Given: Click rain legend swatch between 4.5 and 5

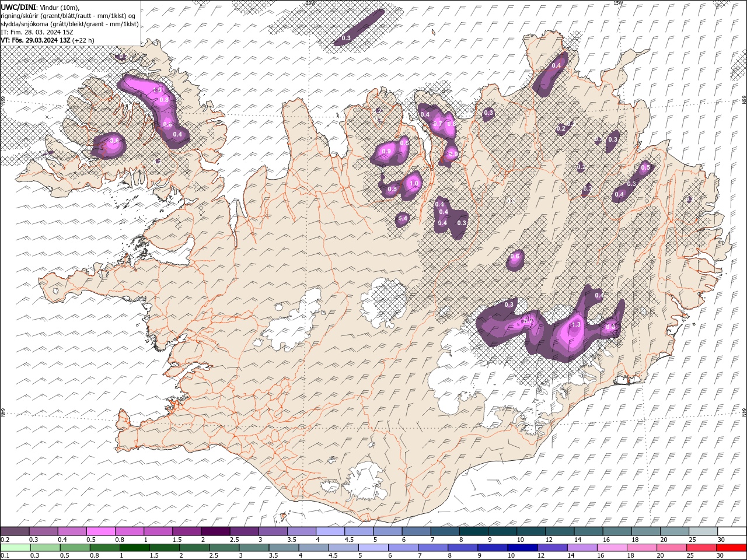Looking at the screenshot, I should coord(344,548).
